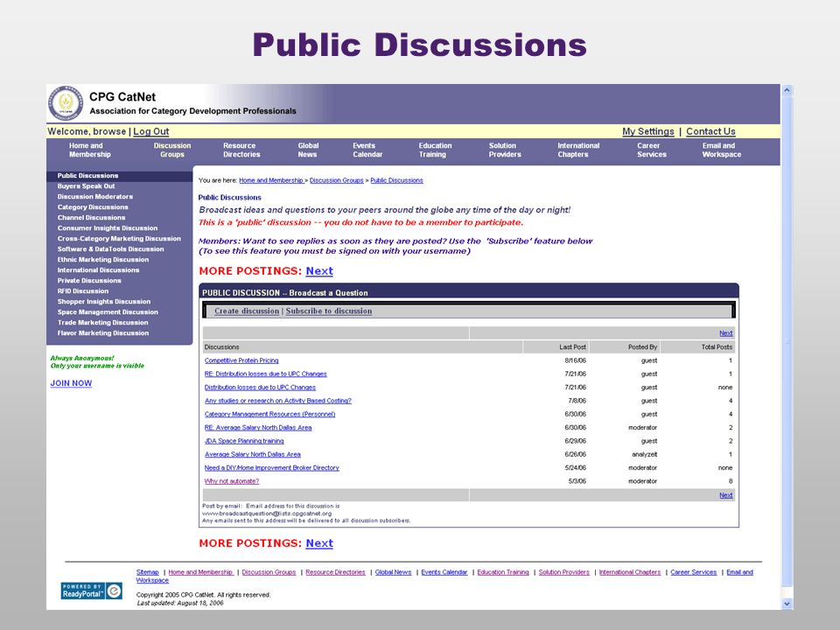The height and width of the screenshot is (630, 840).
Task: Open Activity Based Costing studies discussion
Action: (278, 401)
